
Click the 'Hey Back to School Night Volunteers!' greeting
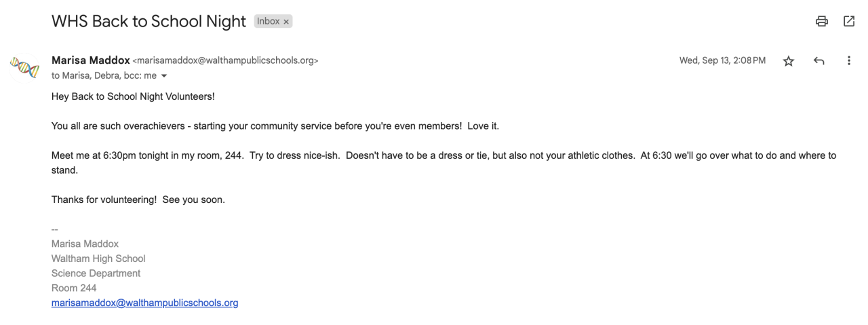(133, 96)
